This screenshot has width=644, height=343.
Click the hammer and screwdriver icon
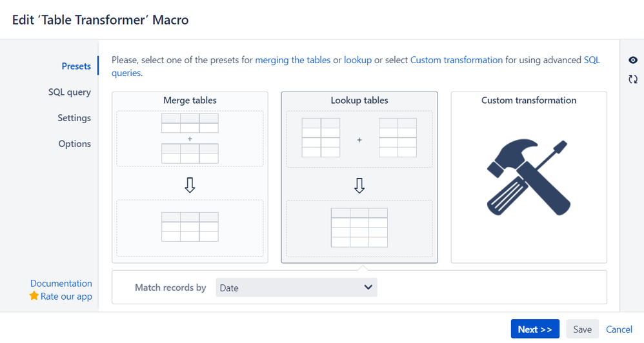(x=528, y=178)
